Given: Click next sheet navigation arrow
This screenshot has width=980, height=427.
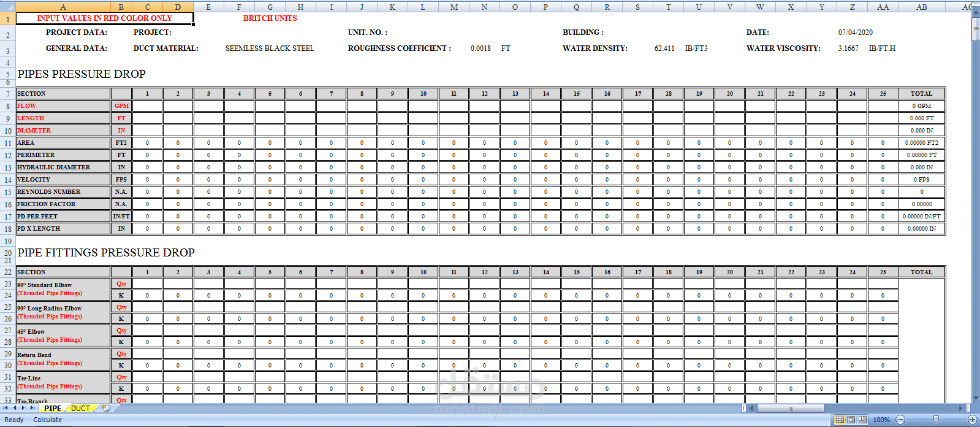Looking at the screenshot, I should pos(23,408).
